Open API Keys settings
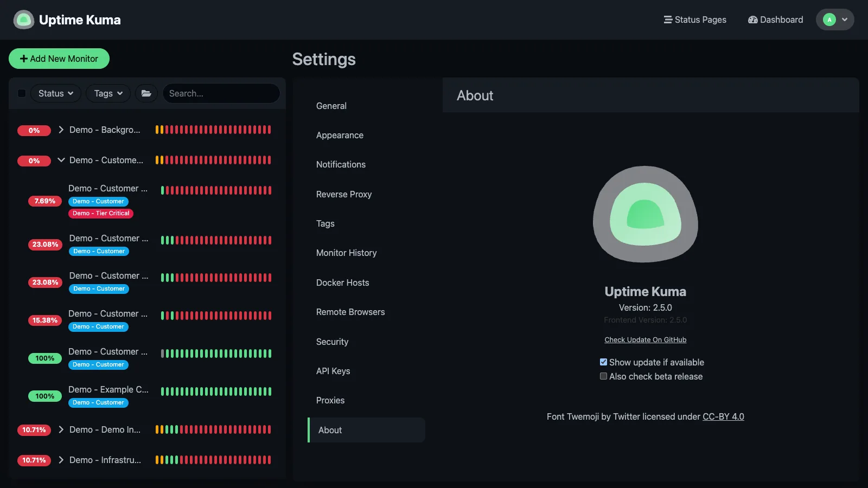868x488 pixels. 366,371
